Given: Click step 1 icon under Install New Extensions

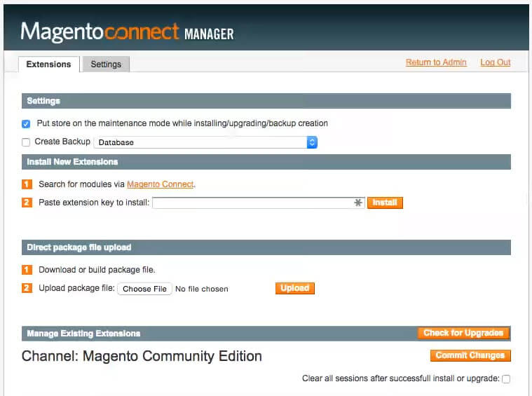Looking at the screenshot, I should tap(27, 184).
